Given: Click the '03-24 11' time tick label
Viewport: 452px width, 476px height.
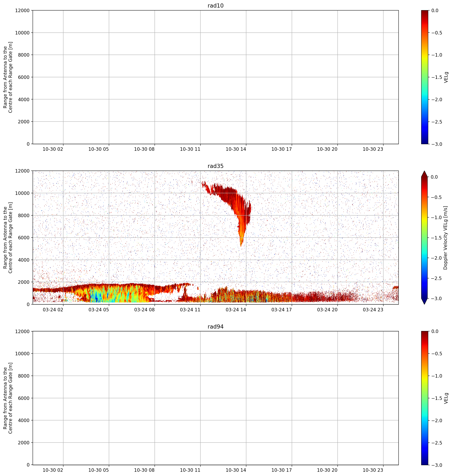Looking at the screenshot, I should pos(190,310).
